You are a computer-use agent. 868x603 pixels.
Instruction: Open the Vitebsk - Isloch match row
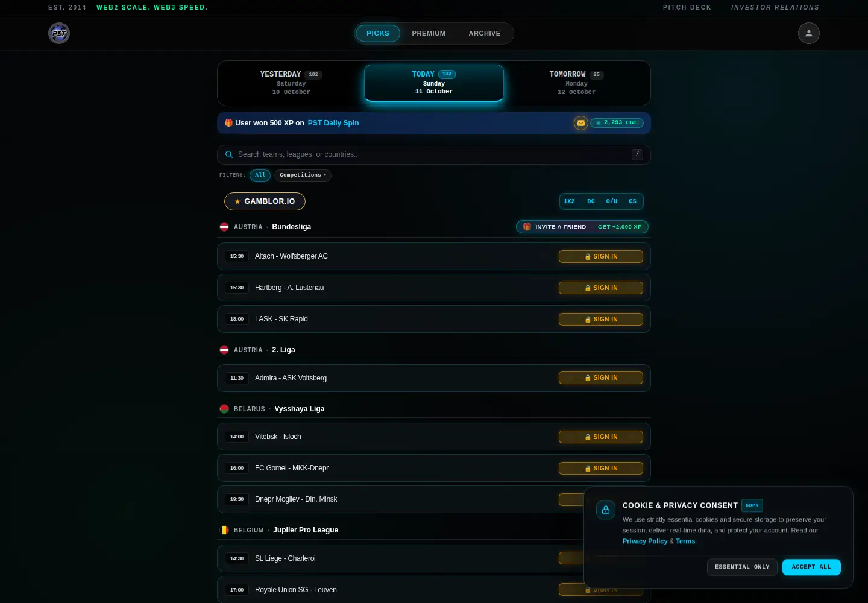tap(434, 437)
